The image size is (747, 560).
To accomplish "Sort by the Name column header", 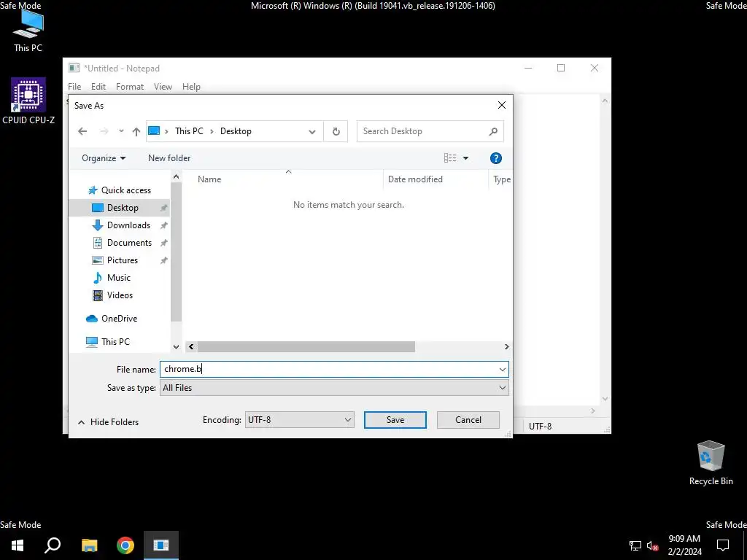I will pyautogui.click(x=209, y=179).
